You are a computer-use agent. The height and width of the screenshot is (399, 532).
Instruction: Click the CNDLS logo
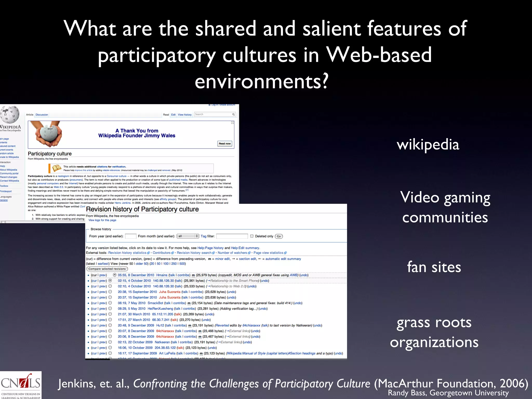[x=21, y=385]
